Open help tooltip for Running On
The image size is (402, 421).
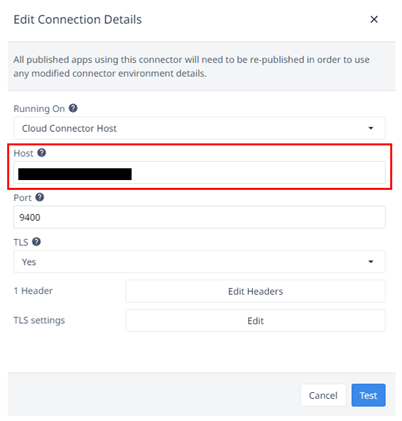[73, 108]
